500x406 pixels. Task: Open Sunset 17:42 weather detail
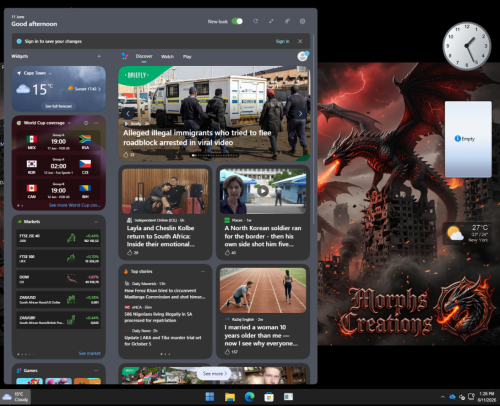pyautogui.click(x=84, y=89)
